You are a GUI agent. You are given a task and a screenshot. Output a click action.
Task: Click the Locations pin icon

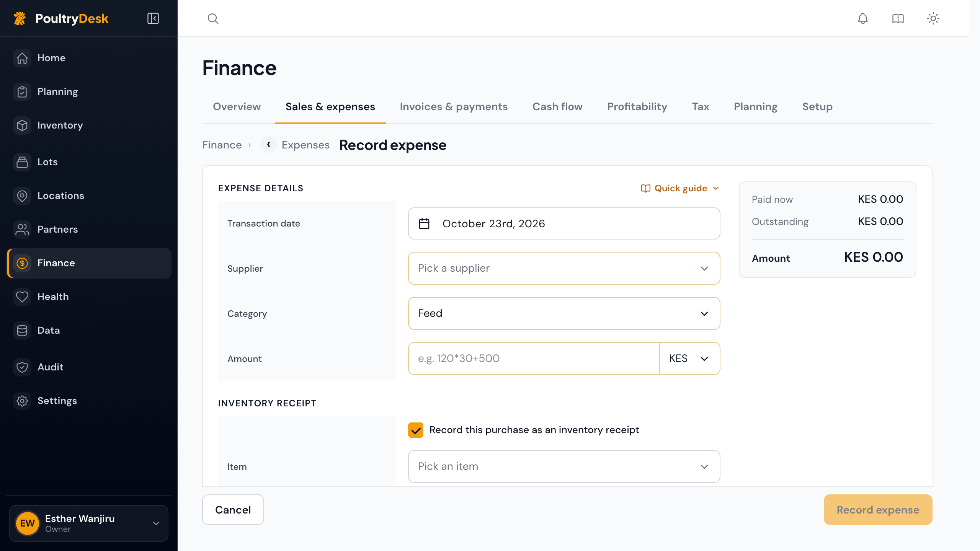[x=22, y=196]
